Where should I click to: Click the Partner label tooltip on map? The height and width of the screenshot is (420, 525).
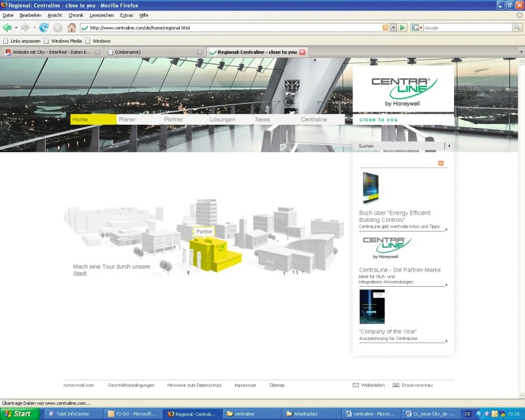(x=204, y=232)
